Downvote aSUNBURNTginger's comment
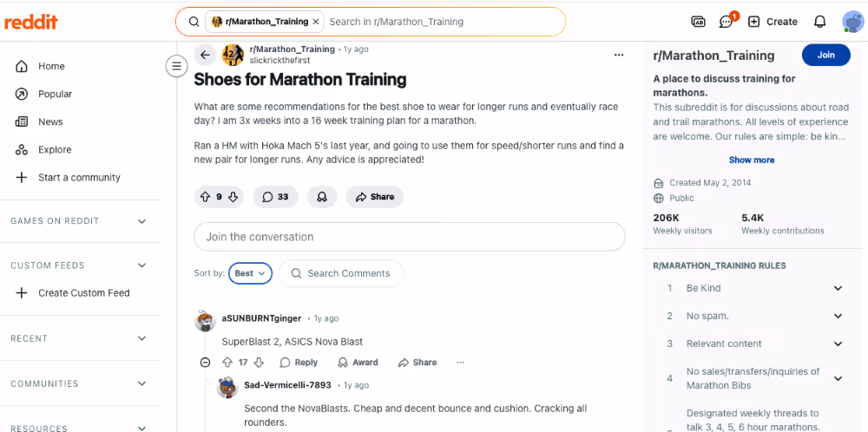The width and height of the screenshot is (868, 432). point(259,363)
